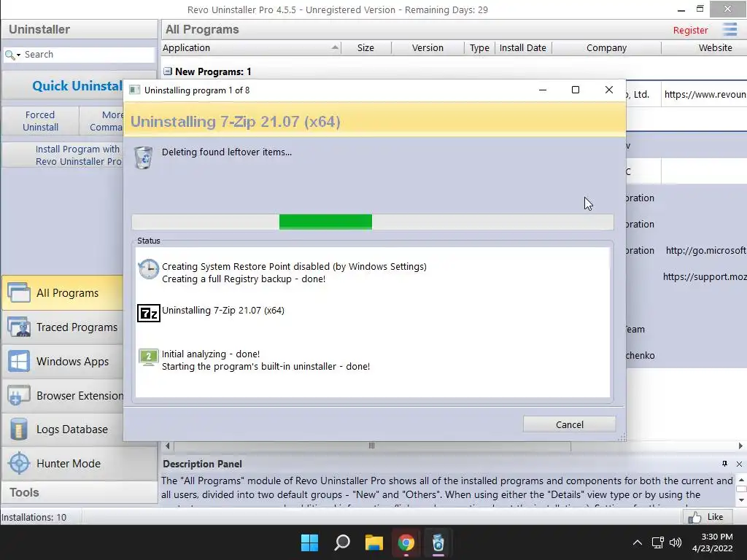
Task: Click the All Programs monitor icon
Action: [19, 293]
